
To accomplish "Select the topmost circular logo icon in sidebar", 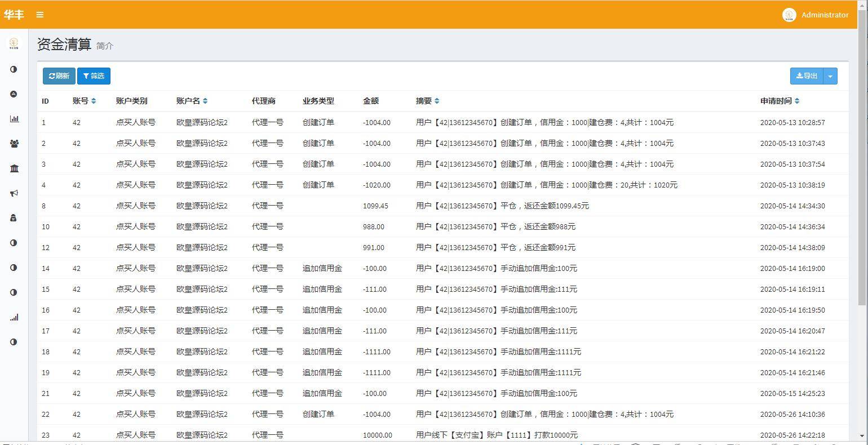I will tap(14, 43).
